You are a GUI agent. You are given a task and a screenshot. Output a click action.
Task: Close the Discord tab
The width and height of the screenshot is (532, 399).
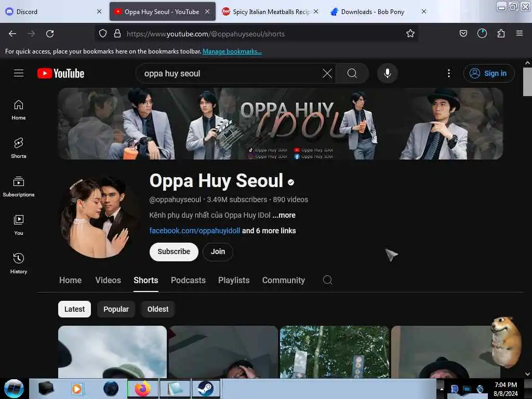point(99,11)
